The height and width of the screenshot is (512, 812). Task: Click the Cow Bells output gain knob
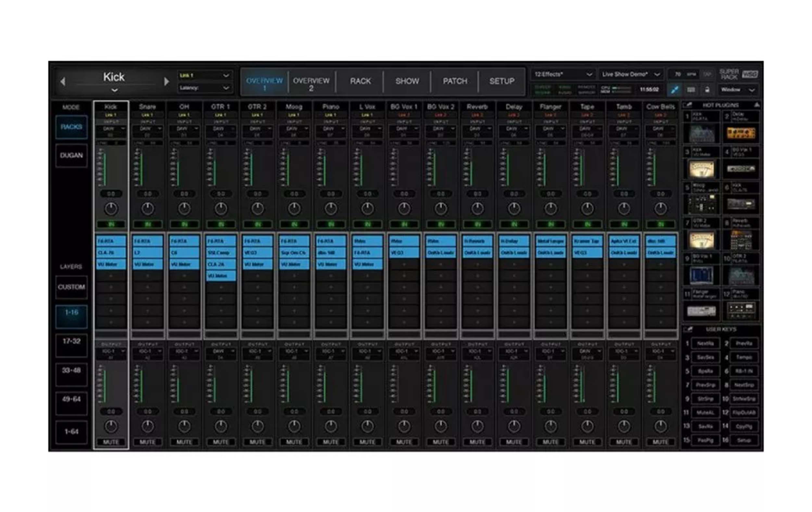pyautogui.click(x=660, y=427)
